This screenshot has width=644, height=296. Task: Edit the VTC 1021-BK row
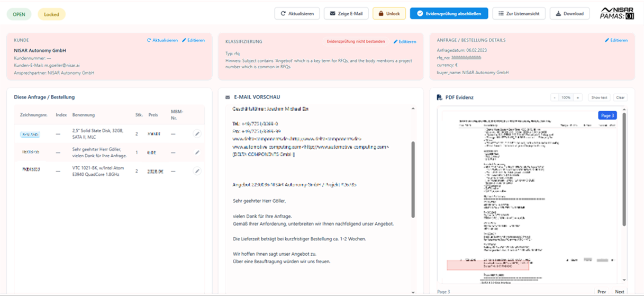(197, 171)
